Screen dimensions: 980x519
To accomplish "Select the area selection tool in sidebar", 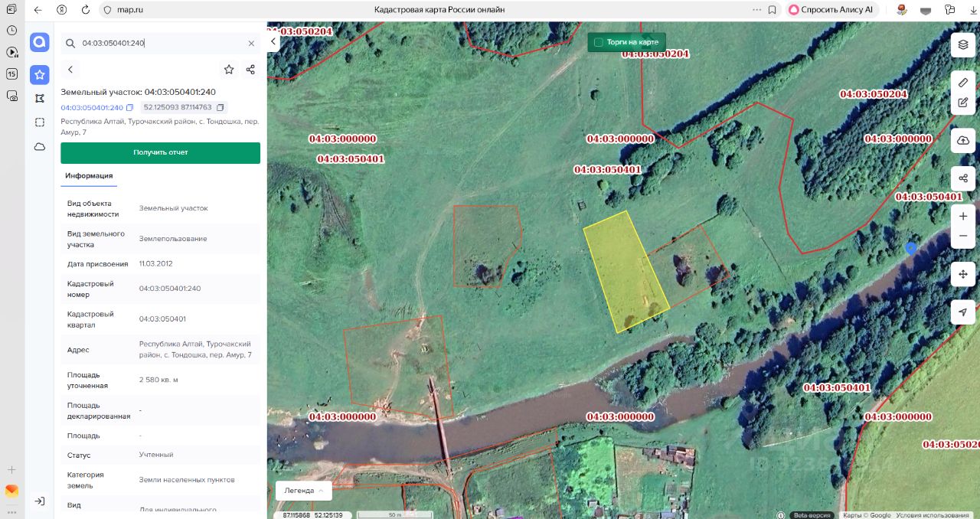I will point(40,122).
